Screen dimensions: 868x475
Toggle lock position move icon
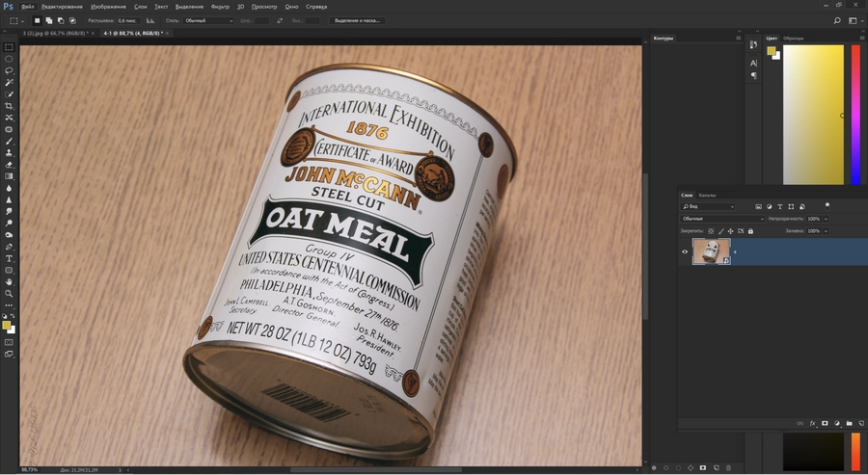pos(731,231)
